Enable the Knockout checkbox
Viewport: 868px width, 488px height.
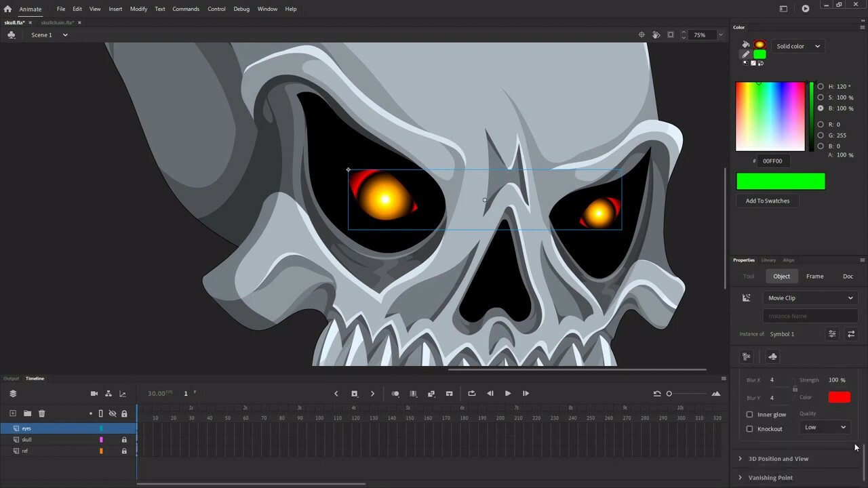(x=749, y=428)
